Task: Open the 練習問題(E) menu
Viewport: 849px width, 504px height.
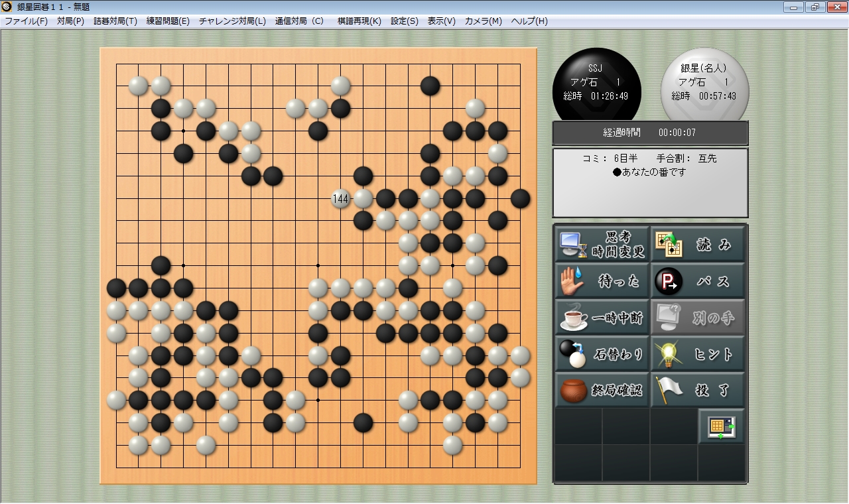Action: click(168, 21)
